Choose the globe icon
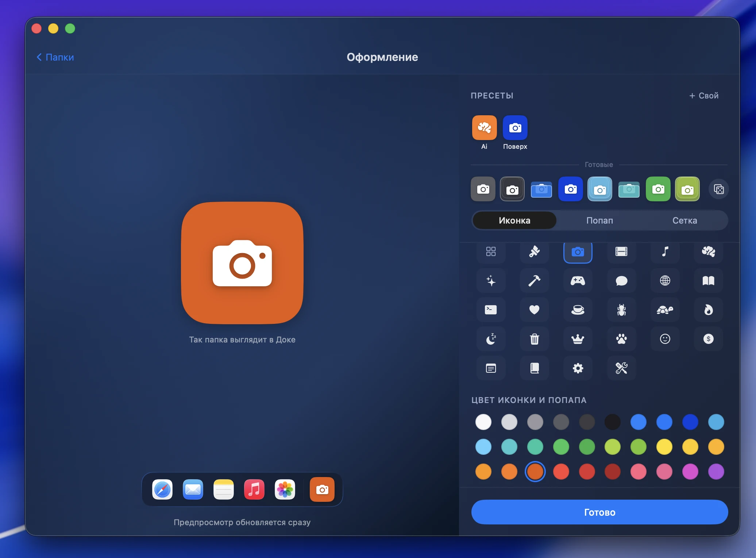The width and height of the screenshot is (756, 558). point(665,280)
